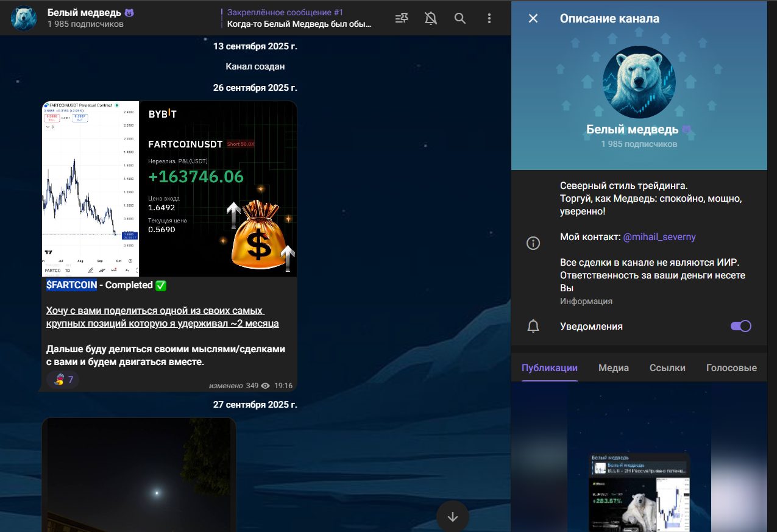Click the mute notifications bell in header

pos(431,18)
